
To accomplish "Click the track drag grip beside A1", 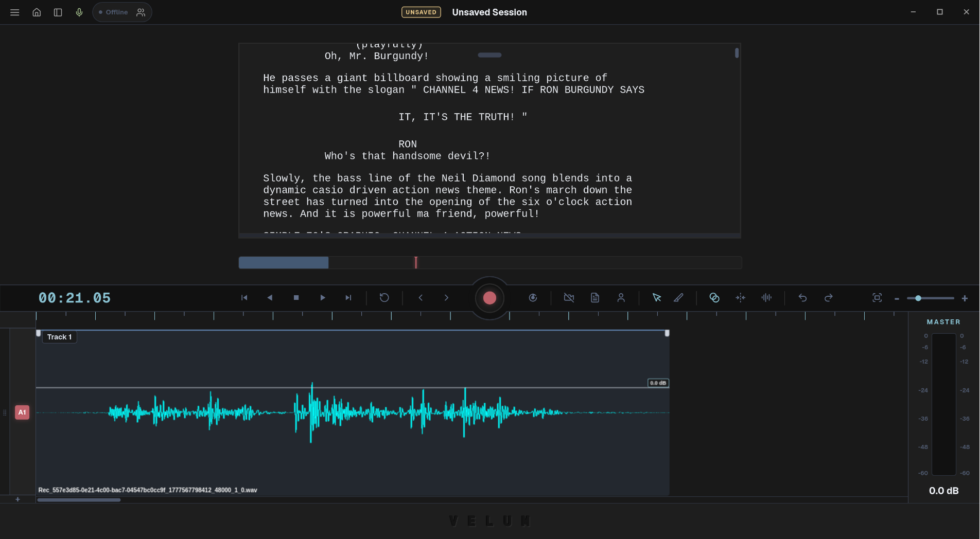I will 5,412.
